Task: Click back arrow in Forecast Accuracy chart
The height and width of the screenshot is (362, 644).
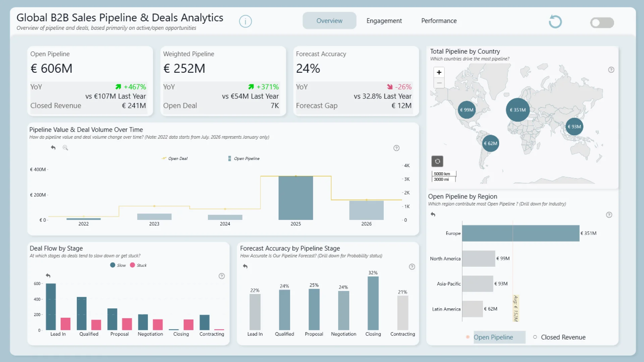Action: pos(245,266)
